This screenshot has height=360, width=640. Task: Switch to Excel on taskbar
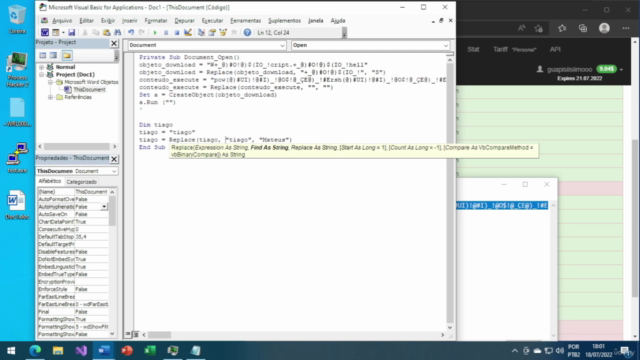150,351
